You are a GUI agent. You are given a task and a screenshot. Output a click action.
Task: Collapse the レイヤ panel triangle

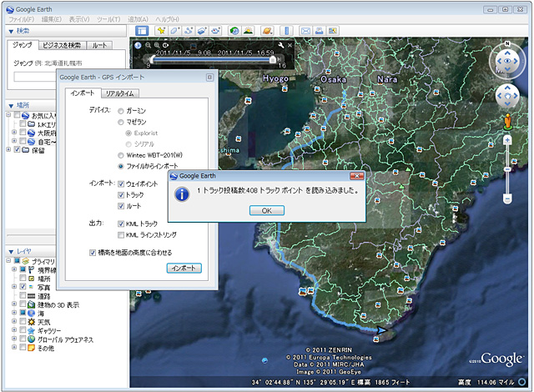click(11, 252)
